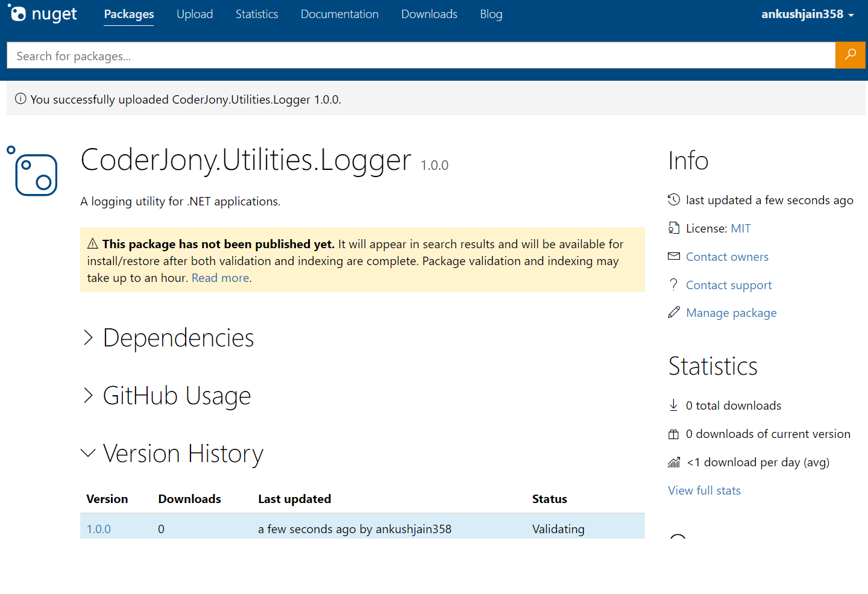The image size is (868, 594).
Task: Click the Validating status cell
Action: pyautogui.click(x=558, y=529)
